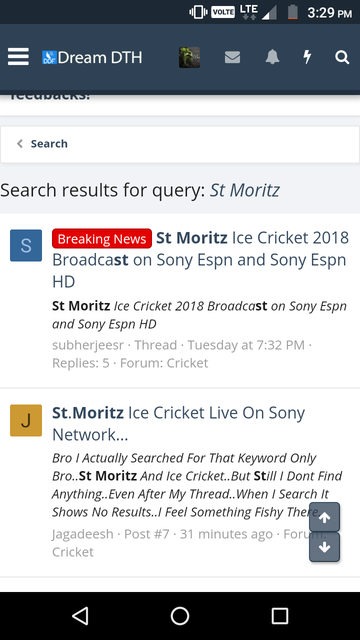
Task: View subherjeesr user profile
Action: [x=88, y=345]
